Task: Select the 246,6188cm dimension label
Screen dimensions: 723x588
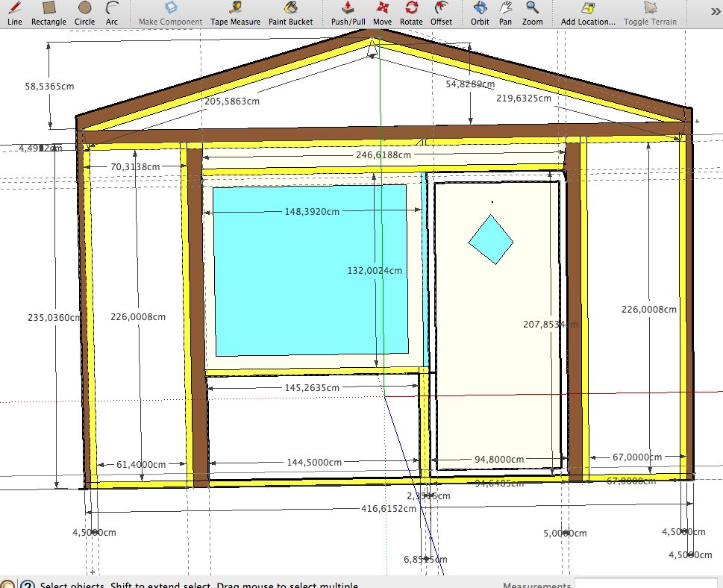Action: click(384, 155)
